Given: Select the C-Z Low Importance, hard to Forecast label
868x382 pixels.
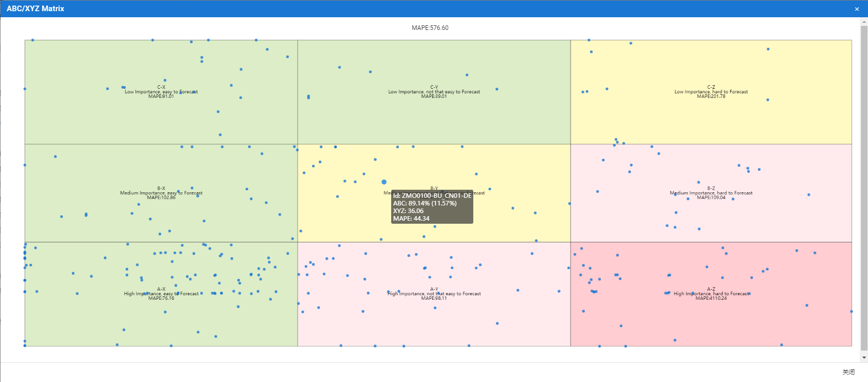Looking at the screenshot, I should pyautogui.click(x=711, y=92).
